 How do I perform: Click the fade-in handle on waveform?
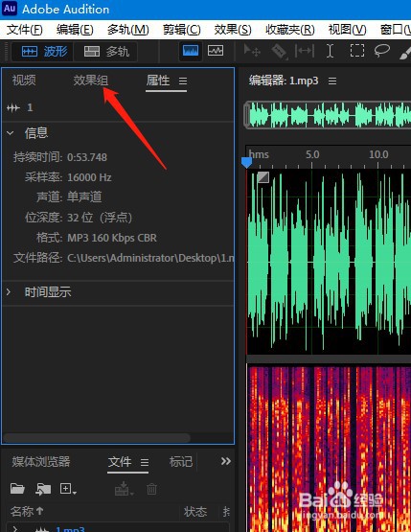click(x=263, y=177)
